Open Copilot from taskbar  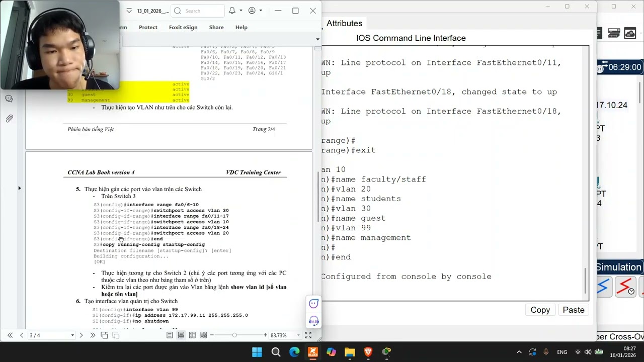click(331, 352)
